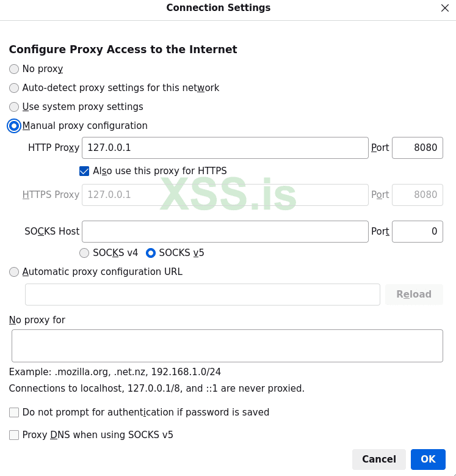Click the HTTP Proxy Port field
Viewport: 456px width, 476px height.
click(x=417, y=148)
